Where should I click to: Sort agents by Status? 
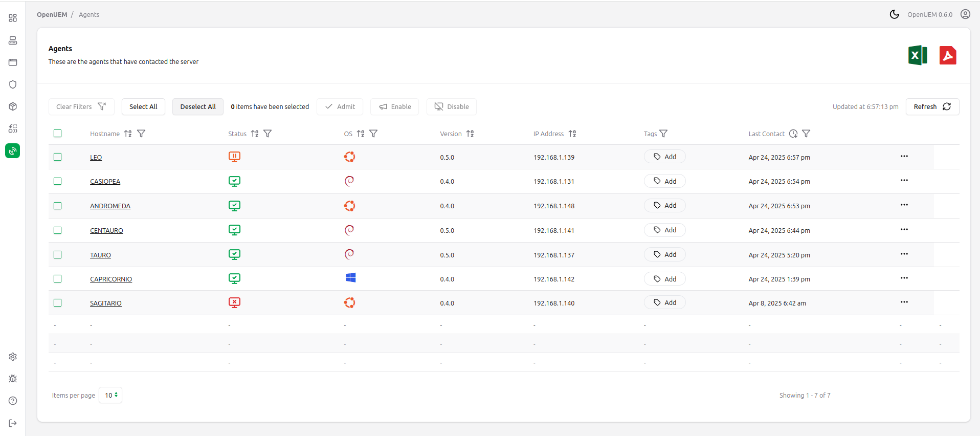[255, 134]
